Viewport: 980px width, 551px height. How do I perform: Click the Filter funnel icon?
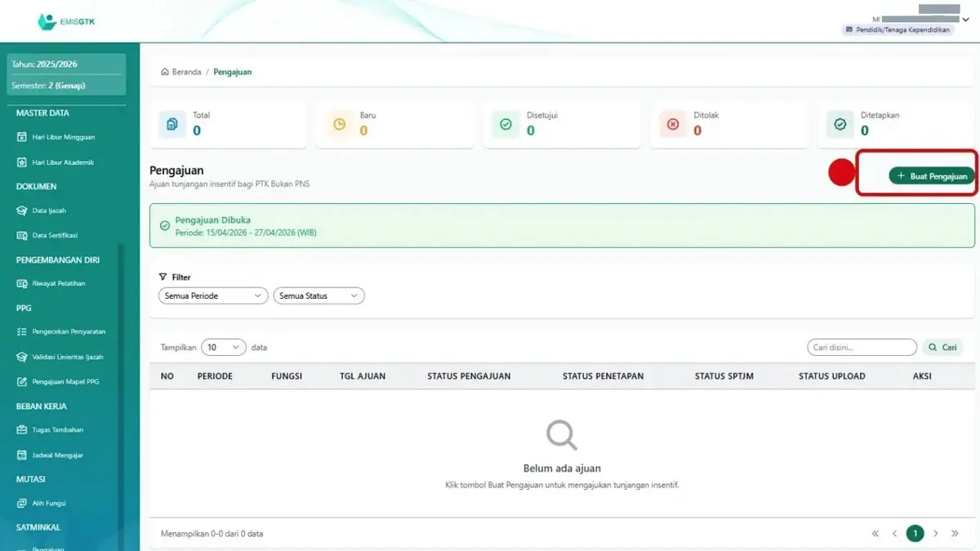[163, 277]
